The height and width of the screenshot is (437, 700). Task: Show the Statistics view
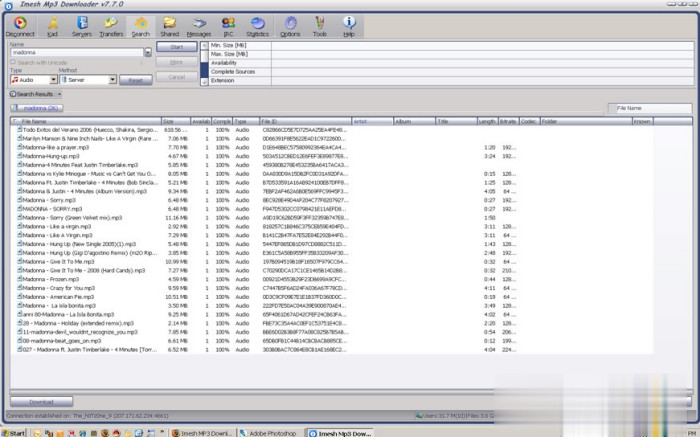point(258,26)
